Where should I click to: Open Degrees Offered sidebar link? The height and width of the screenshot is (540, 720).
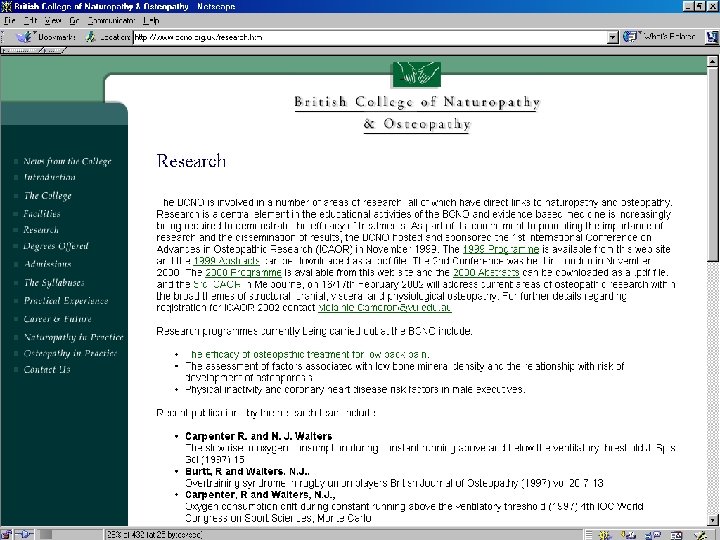click(x=56, y=246)
